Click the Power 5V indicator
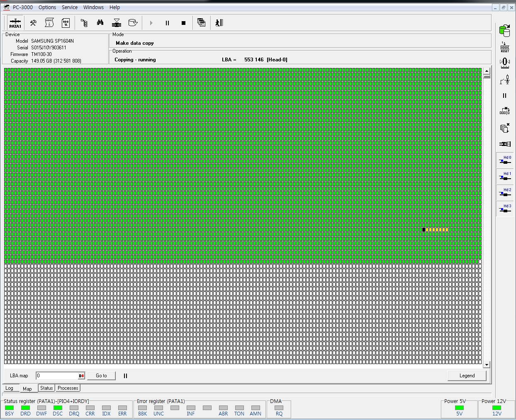516x420 pixels. pos(459,408)
